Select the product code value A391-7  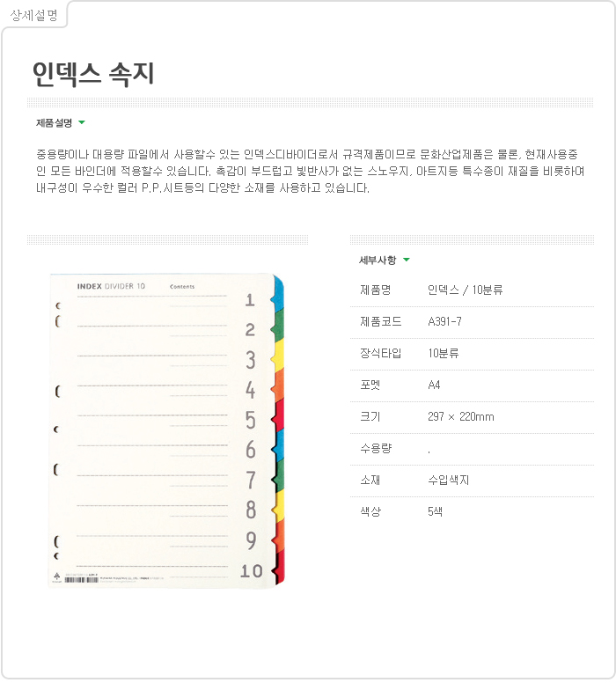444,321
